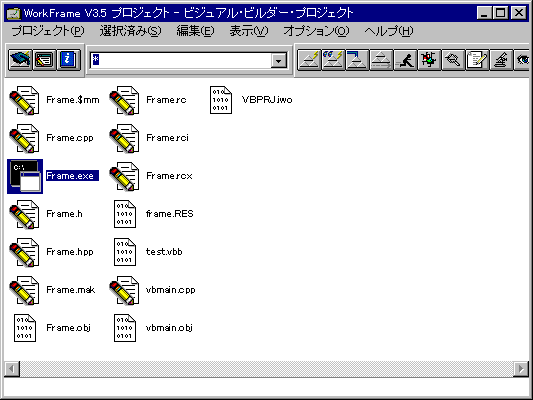
Task: Open the ヘルプ(H) menu
Action: tap(389, 31)
